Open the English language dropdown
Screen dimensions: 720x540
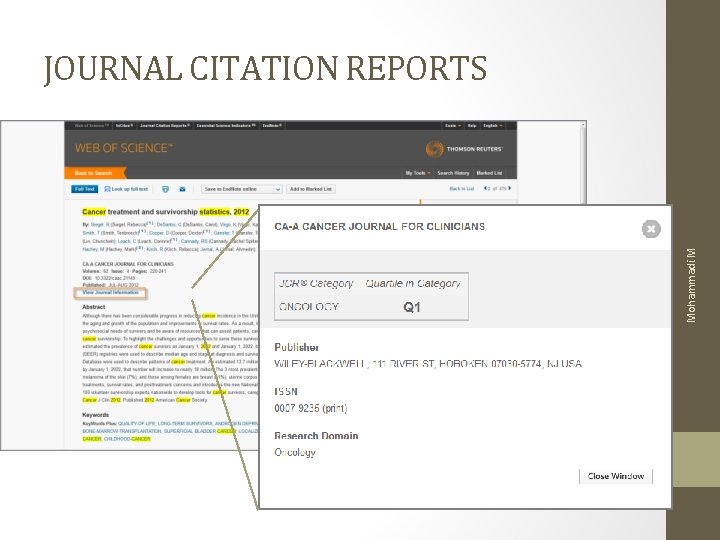click(x=493, y=125)
